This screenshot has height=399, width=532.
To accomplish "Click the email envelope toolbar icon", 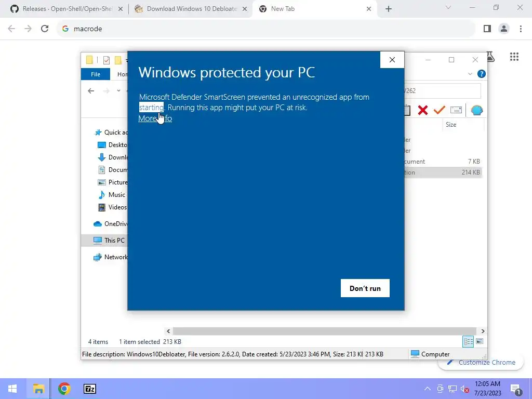I will tap(456, 110).
